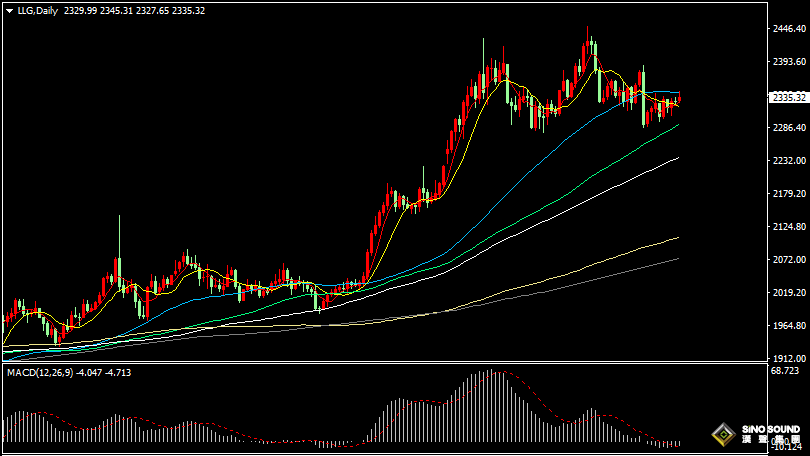810x456 pixels.
Task: Expand the triangle arrow beside LLG,Daily
Action: (9, 10)
